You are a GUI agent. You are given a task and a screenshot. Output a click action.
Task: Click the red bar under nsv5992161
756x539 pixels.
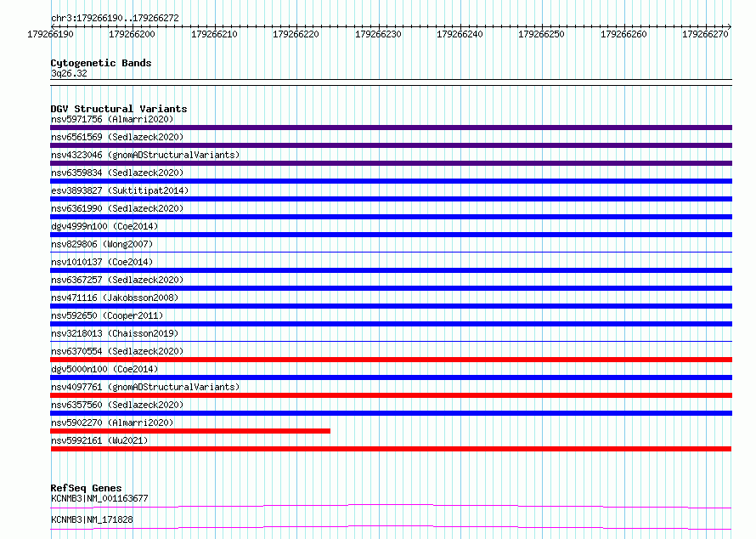[x=391, y=449]
